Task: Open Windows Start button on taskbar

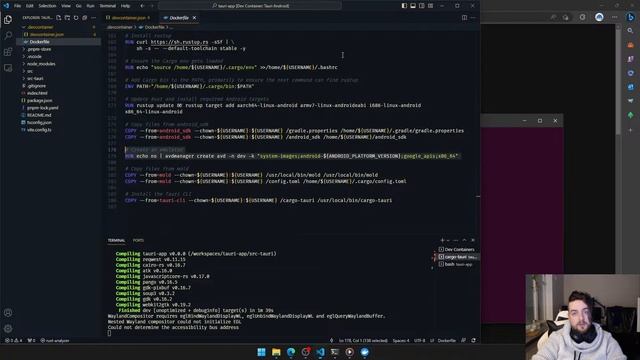Action: [261, 352]
